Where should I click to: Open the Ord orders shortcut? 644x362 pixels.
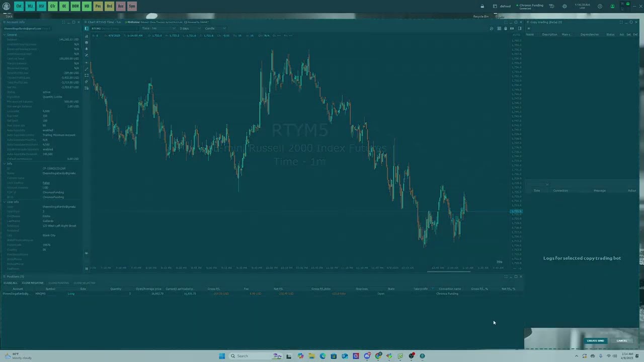pos(109,6)
